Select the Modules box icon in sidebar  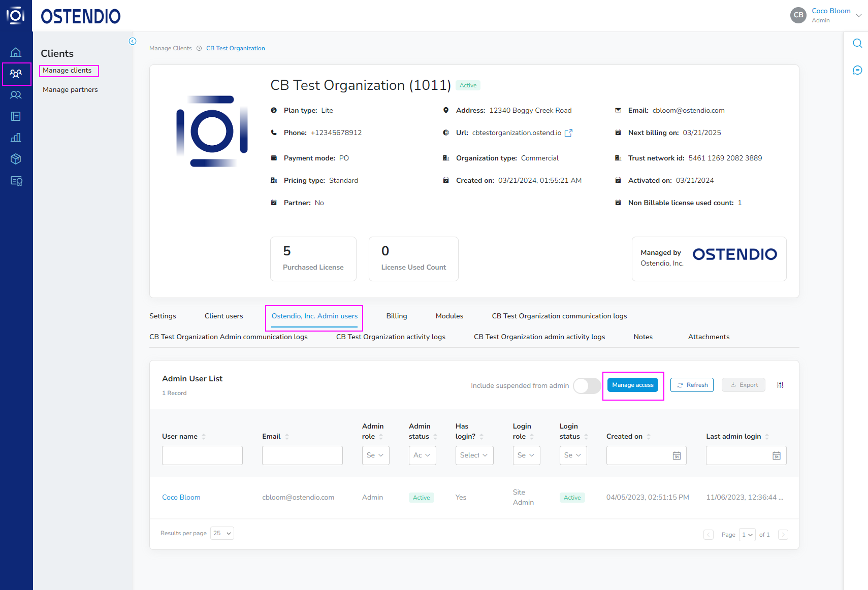click(16, 158)
